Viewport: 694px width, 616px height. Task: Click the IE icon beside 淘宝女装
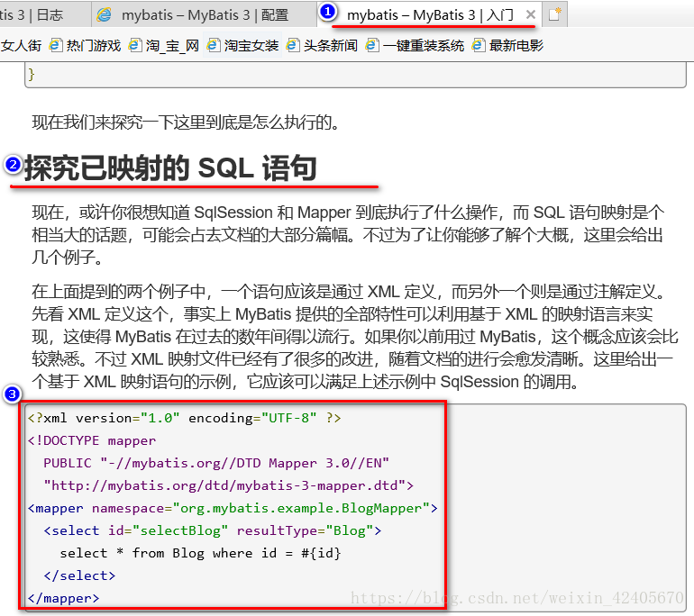click(x=214, y=45)
